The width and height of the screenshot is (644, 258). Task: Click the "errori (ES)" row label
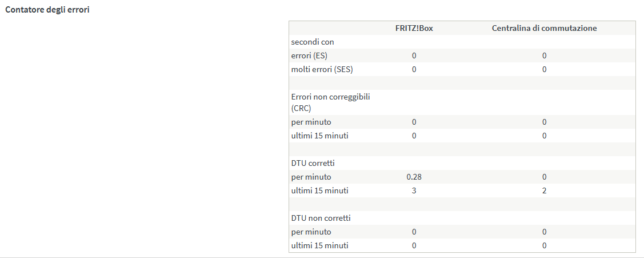[x=309, y=55]
